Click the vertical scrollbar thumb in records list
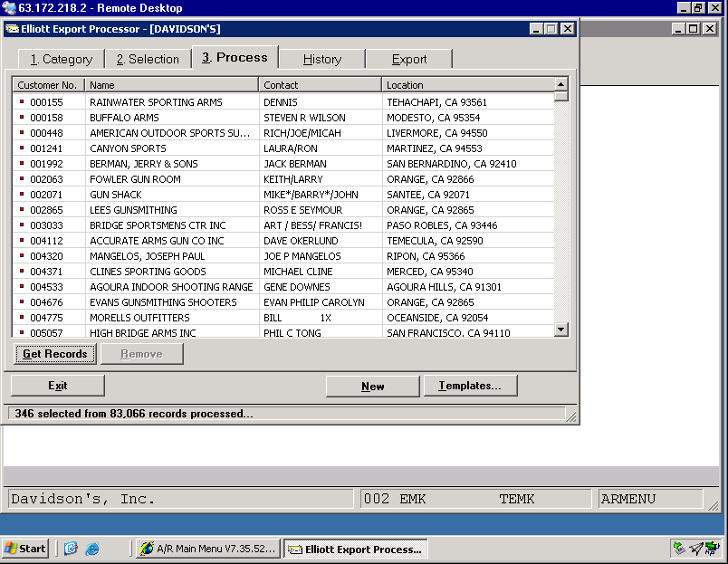This screenshot has height=564, width=728. (x=560, y=97)
